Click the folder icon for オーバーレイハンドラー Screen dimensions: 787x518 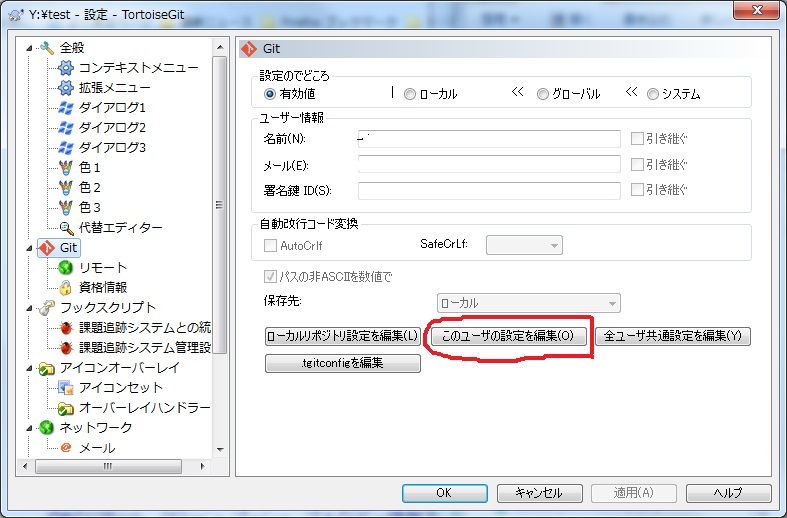click(66, 408)
